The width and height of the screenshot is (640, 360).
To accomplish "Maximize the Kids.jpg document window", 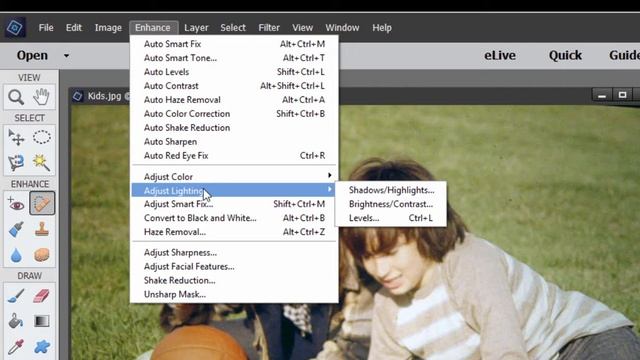I will (622, 95).
